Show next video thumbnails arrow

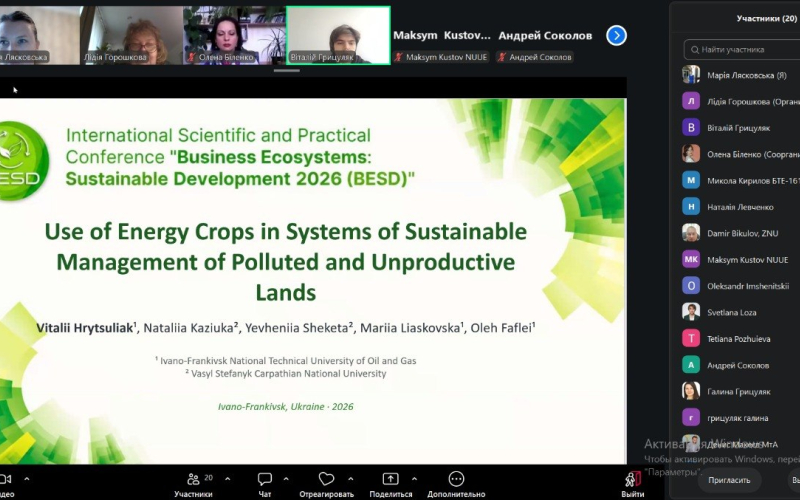pos(616,35)
